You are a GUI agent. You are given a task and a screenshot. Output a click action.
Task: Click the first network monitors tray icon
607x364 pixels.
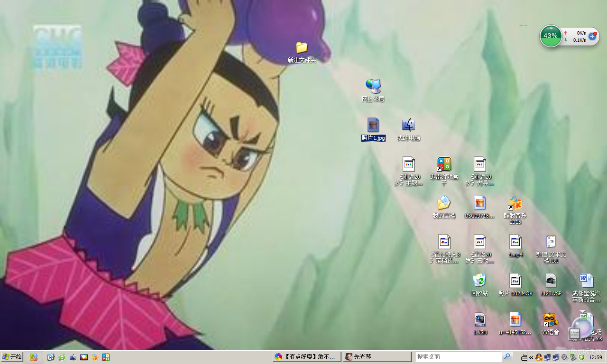[548, 357]
